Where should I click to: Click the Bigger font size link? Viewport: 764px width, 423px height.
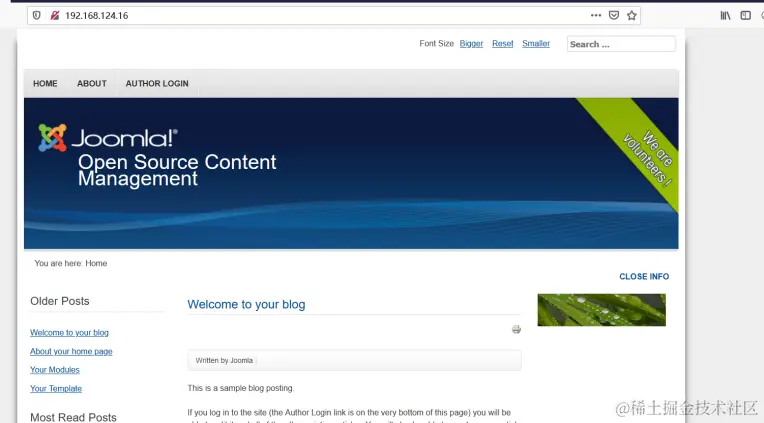pyautogui.click(x=471, y=43)
